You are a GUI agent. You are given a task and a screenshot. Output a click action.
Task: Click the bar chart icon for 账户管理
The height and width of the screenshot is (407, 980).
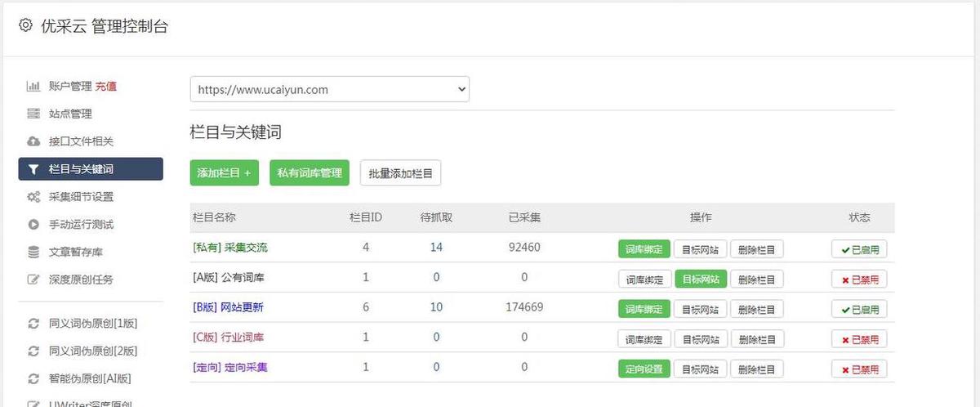click(33, 86)
